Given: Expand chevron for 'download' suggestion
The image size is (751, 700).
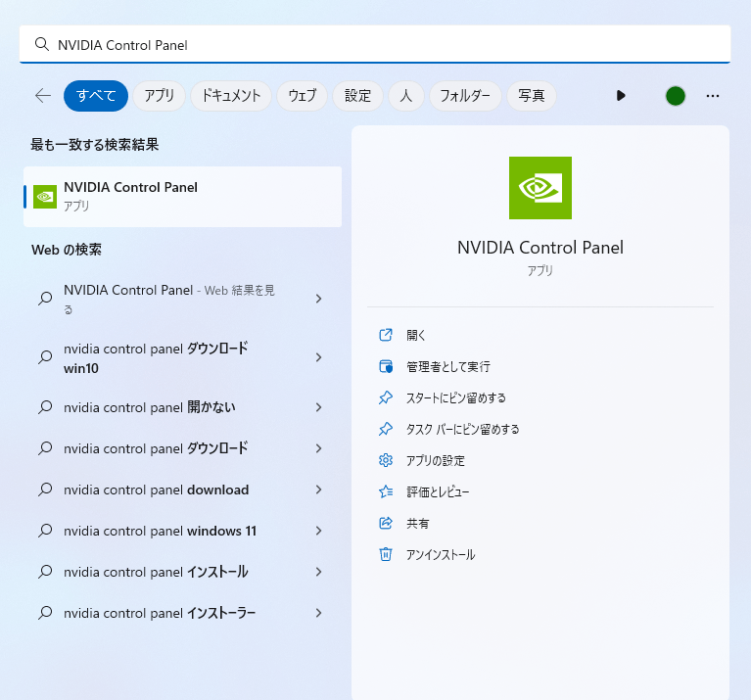Looking at the screenshot, I should coord(318,490).
